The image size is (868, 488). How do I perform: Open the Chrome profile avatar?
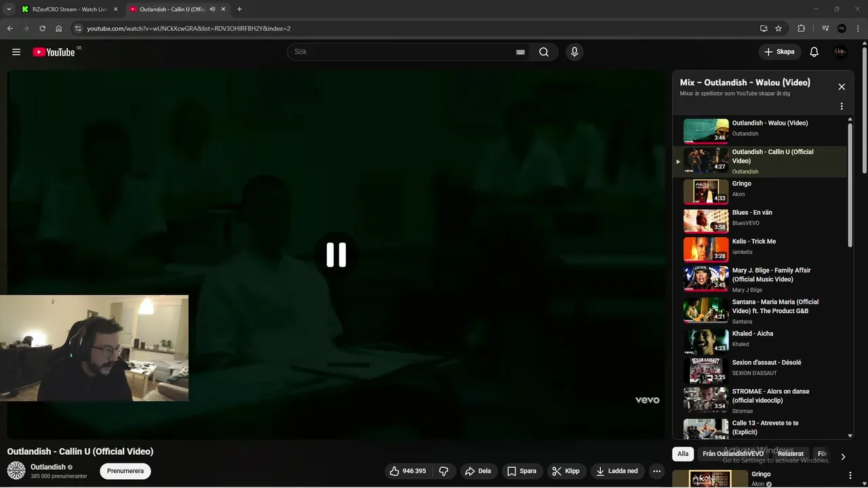click(842, 28)
